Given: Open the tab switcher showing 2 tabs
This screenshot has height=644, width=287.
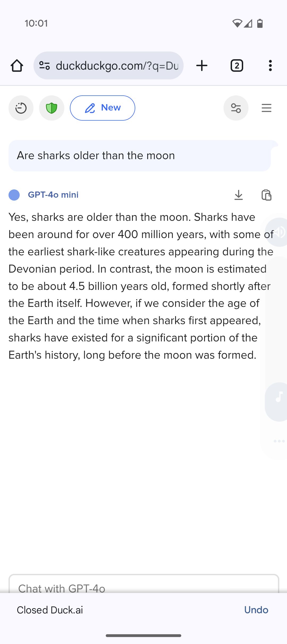Looking at the screenshot, I should (237, 66).
